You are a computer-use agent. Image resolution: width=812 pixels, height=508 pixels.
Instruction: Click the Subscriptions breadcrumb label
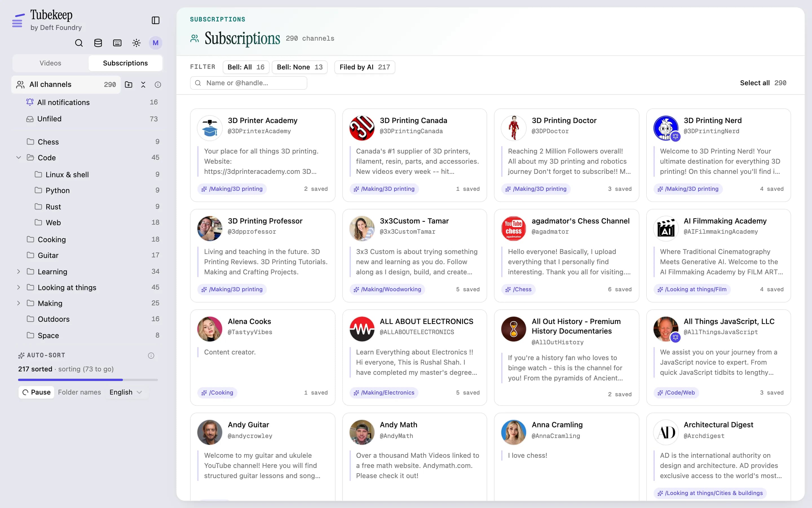tap(217, 19)
